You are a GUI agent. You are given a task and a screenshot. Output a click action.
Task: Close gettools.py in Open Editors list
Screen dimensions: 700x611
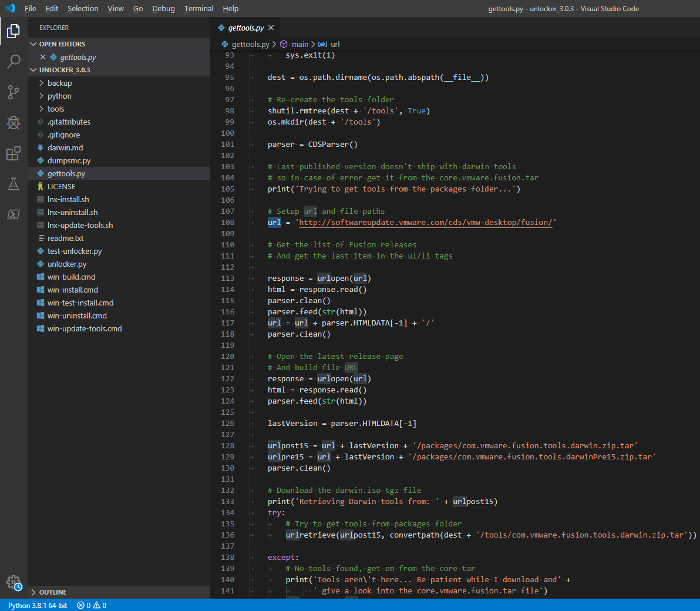[x=43, y=57]
